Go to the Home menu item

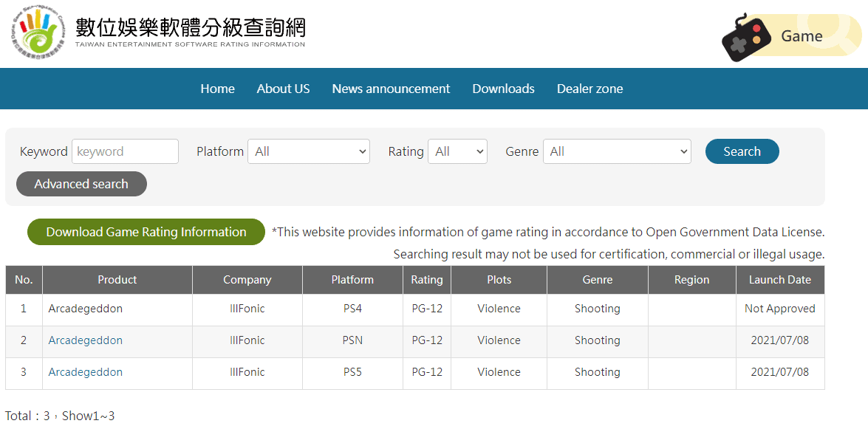(x=217, y=89)
